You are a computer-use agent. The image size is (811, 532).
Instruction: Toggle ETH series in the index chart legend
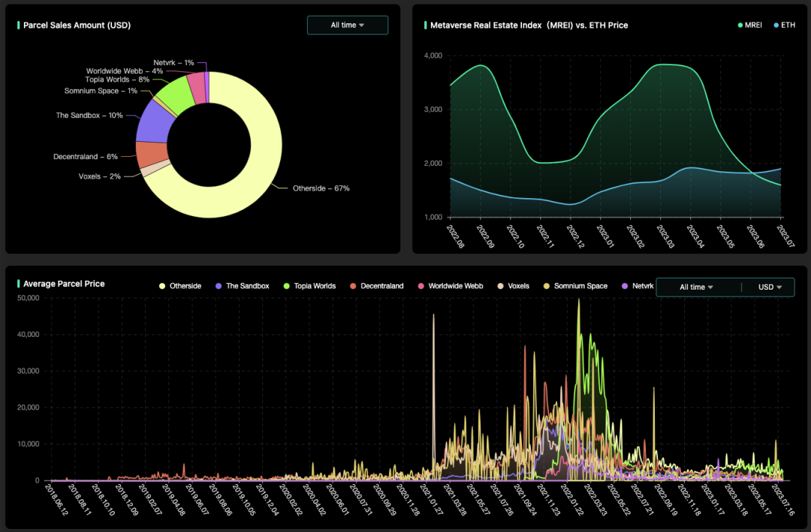(x=785, y=25)
